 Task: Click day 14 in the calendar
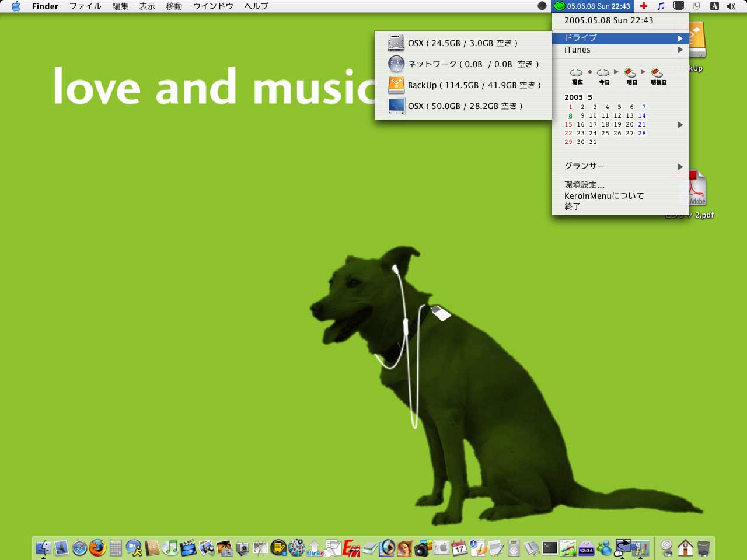(642, 116)
